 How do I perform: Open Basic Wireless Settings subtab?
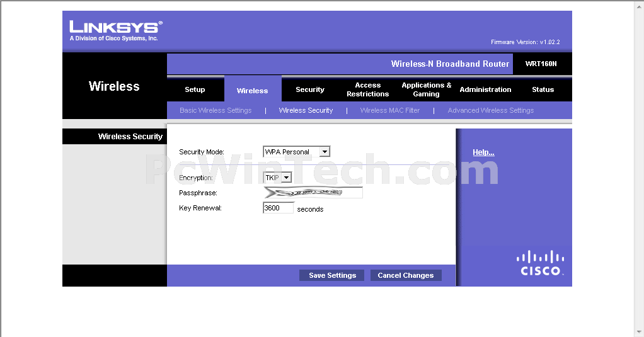click(216, 110)
